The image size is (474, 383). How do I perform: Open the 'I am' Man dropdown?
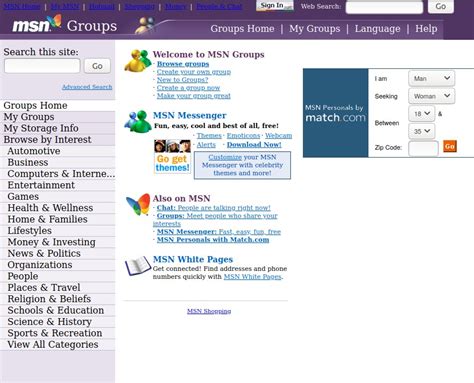[x=431, y=78]
